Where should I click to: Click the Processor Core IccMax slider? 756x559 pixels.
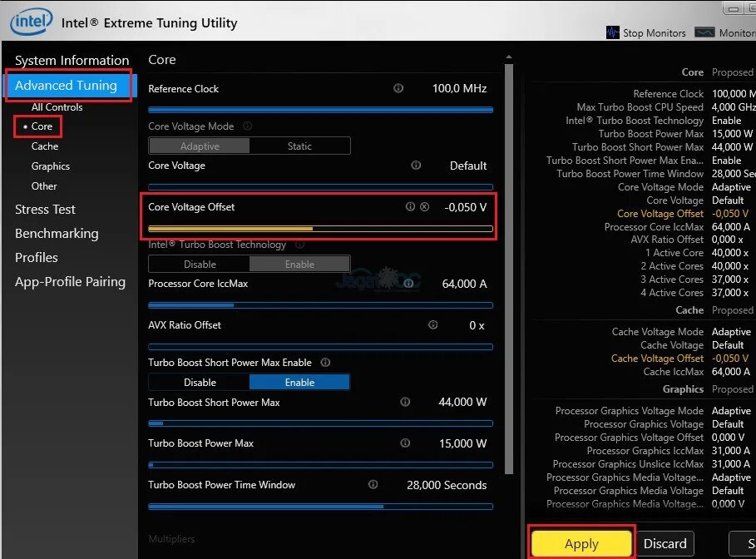[x=321, y=305]
